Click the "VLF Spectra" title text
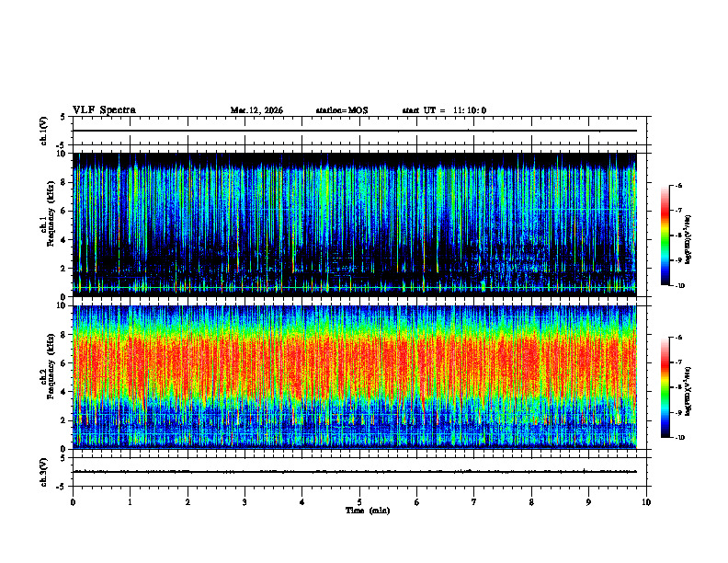 [104, 110]
